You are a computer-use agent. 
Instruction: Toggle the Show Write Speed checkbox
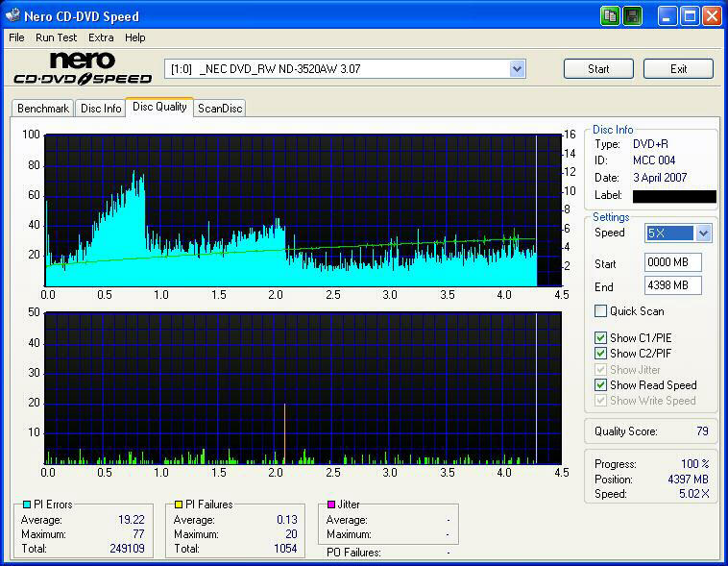click(x=600, y=400)
